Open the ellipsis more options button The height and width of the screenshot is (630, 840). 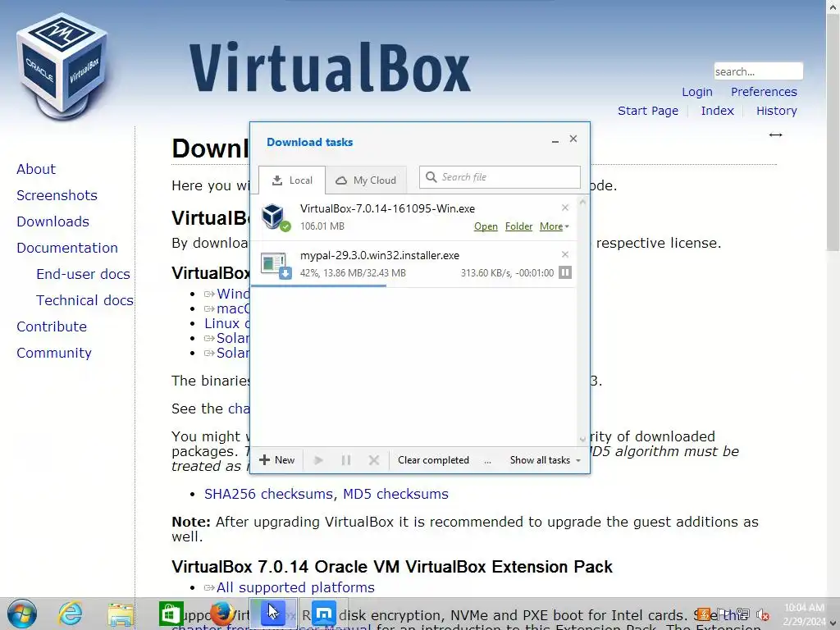click(487, 461)
